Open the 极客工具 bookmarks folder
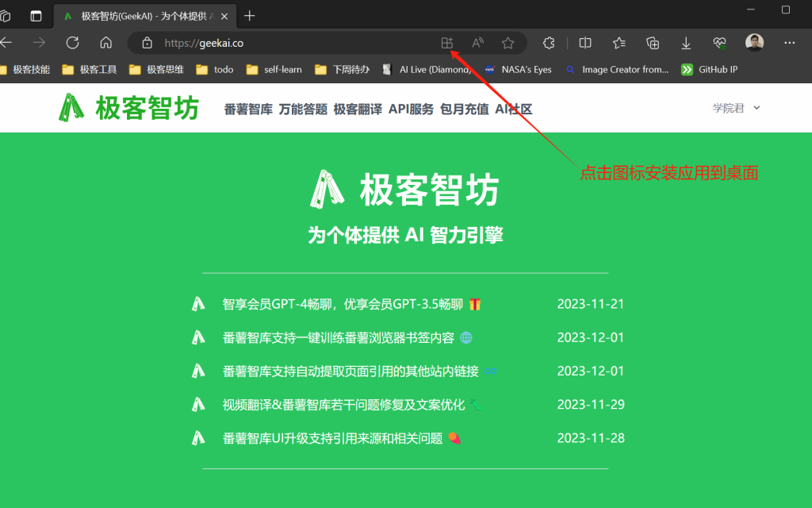The width and height of the screenshot is (812, 508). pyautogui.click(x=90, y=70)
